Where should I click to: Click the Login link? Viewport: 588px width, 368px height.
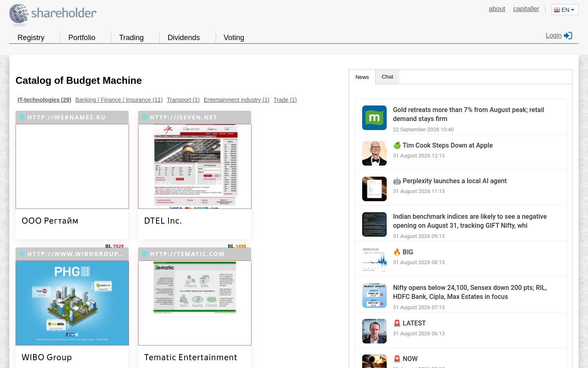(x=554, y=36)
